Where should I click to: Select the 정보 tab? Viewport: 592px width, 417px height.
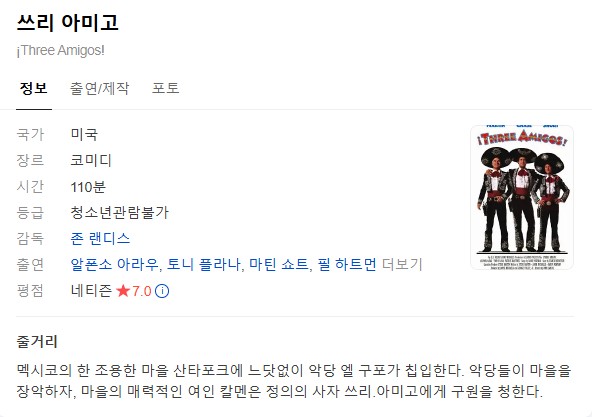pos(34,88)
